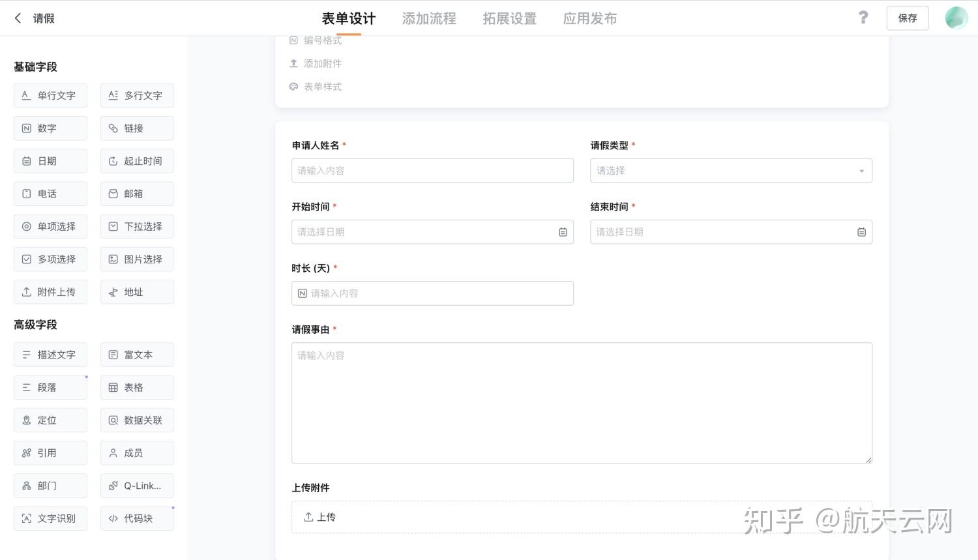Add a 段落 field

pyautogui.click(x=50, y=387)
